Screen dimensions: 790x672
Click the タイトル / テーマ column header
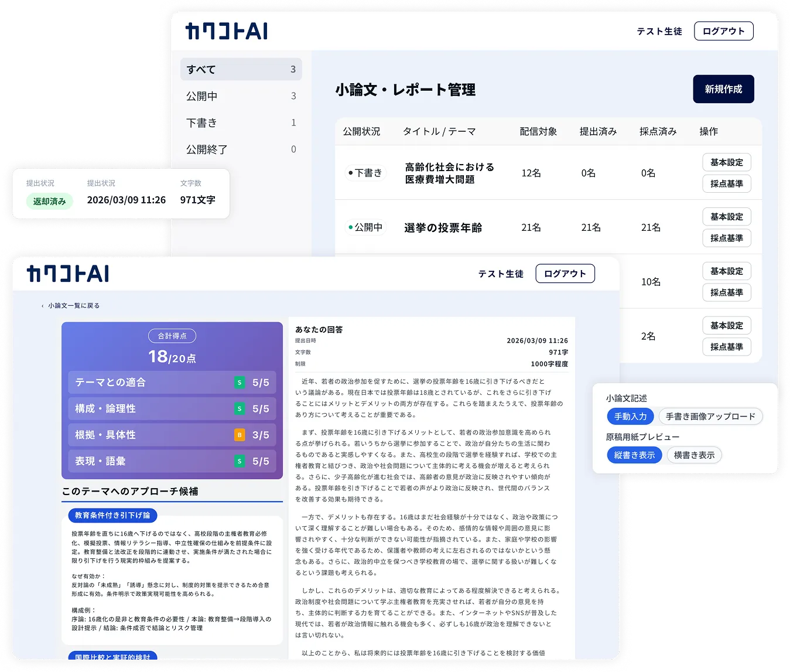439,131
